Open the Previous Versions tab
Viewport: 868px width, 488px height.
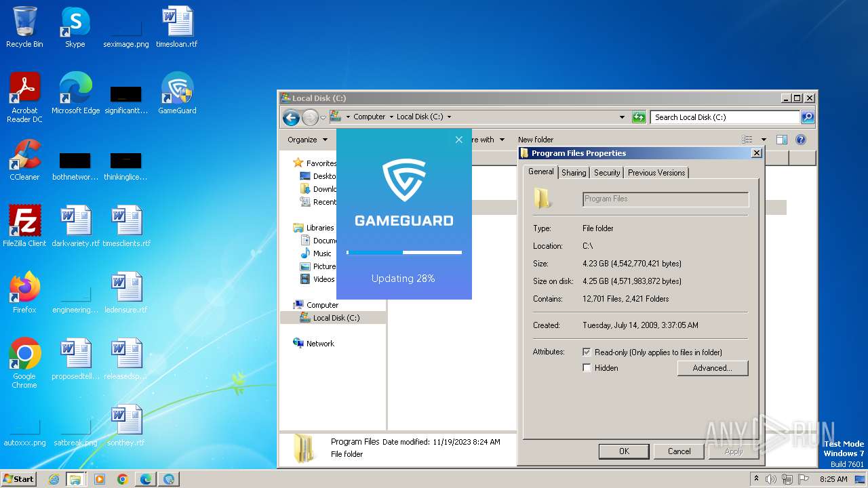tap(656, 173)
